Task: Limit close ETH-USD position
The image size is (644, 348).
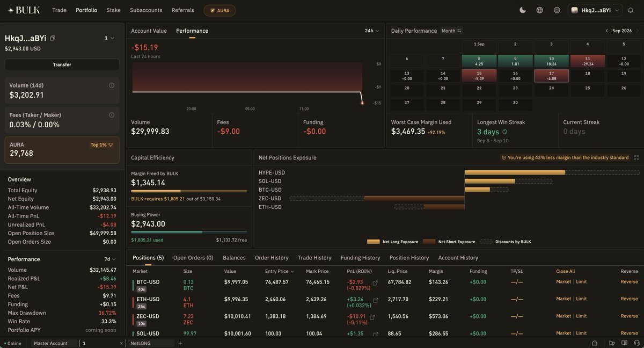Action: (x=581, y=299)
